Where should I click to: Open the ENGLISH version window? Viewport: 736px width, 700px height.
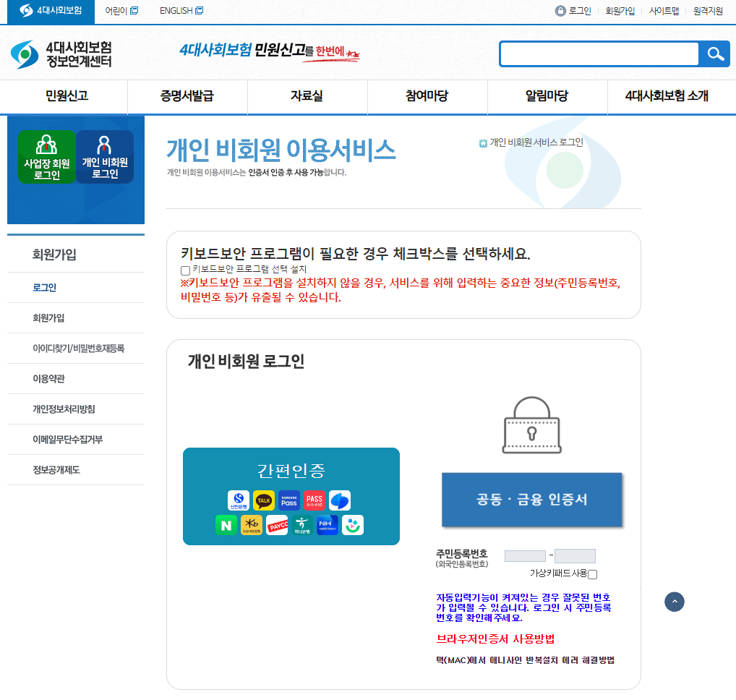[176, 11]
